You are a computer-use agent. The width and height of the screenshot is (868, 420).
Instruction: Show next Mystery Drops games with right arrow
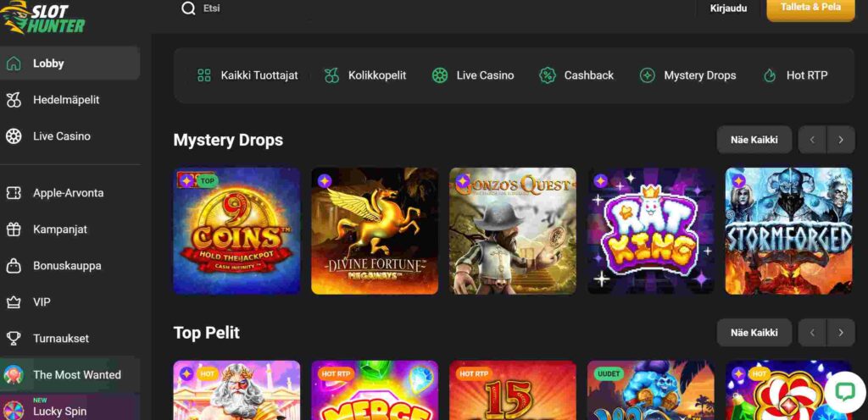pos(840,140)
